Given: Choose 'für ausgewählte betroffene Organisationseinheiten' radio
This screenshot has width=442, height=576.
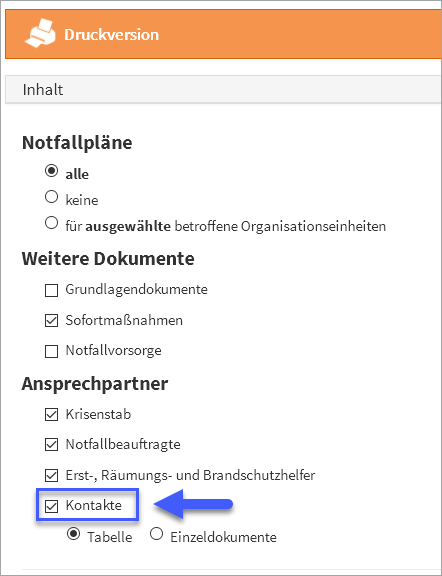Looking at the screenshot, I should (51, 223).
